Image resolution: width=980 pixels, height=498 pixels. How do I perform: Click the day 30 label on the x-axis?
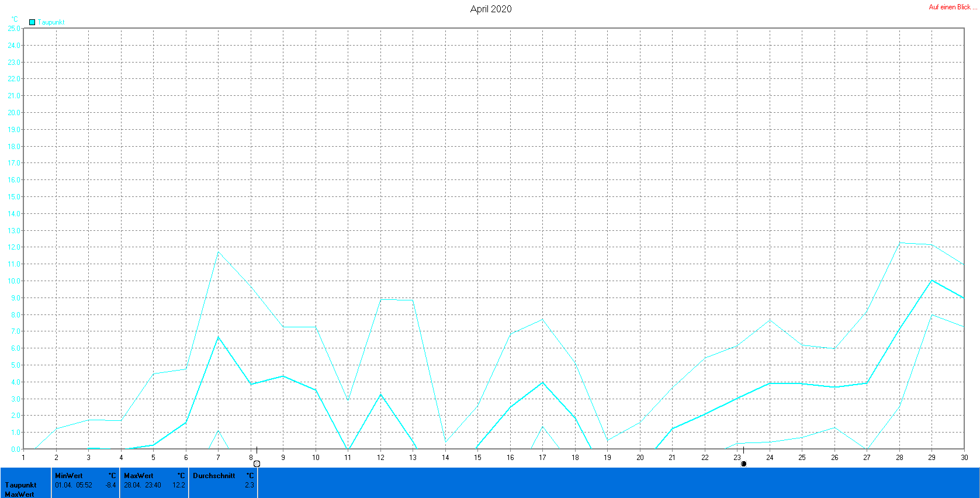point(964,458)
